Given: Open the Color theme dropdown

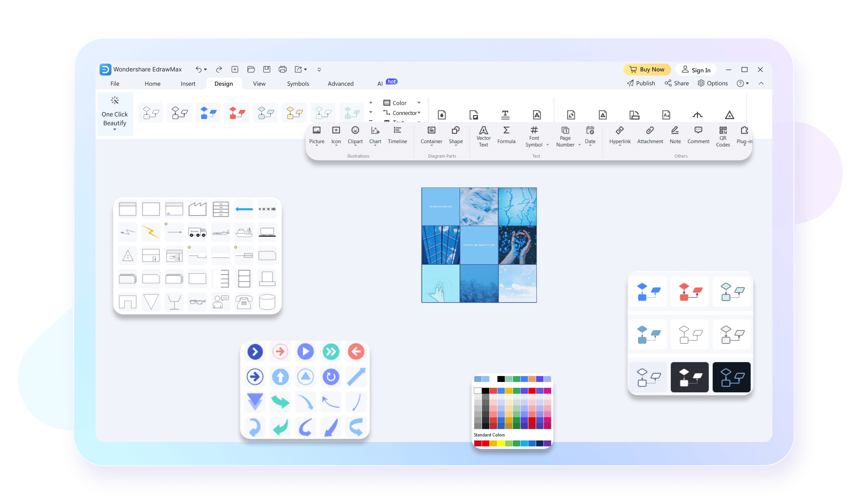Looking at the screenshot, I should point(419,103).
